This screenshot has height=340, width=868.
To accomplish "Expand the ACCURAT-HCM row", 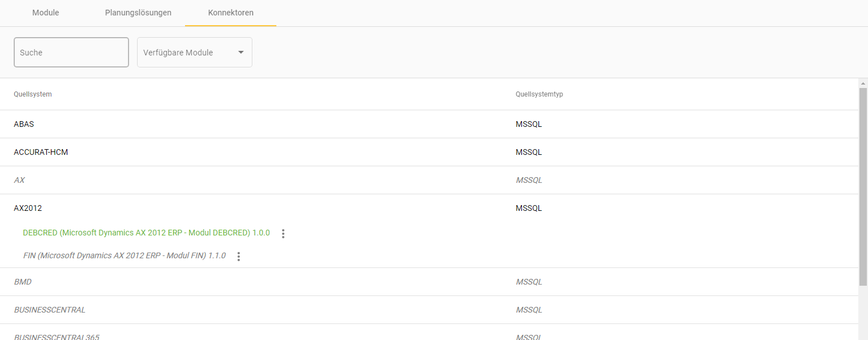I will point(41,152).
